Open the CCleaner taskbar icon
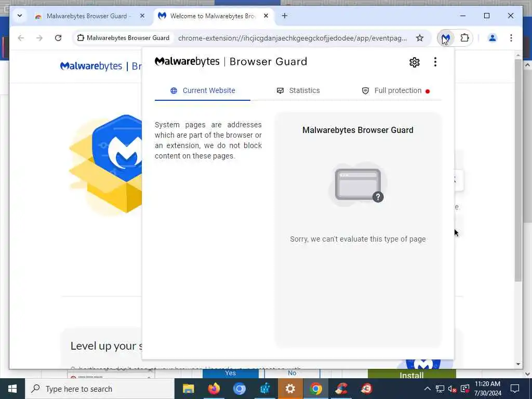The width and height of the screenshot is (532, 399). [341, 389]
